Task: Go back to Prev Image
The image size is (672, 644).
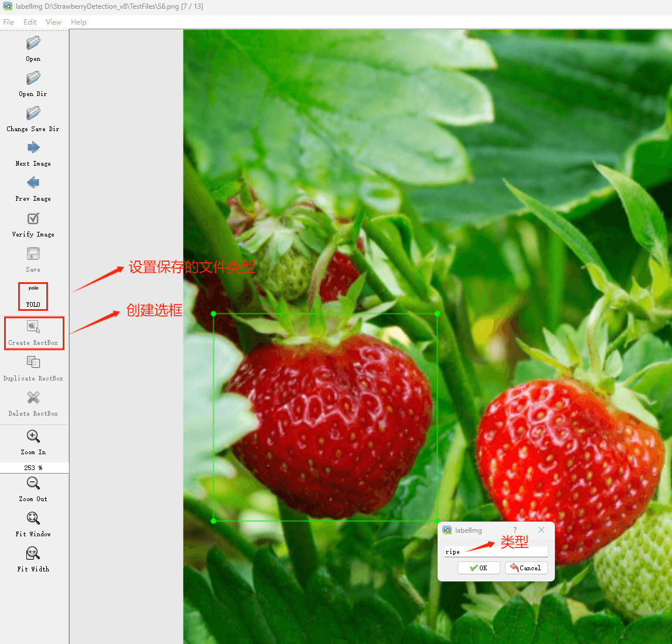Action: pyautogui.click(x=33, y=183)
